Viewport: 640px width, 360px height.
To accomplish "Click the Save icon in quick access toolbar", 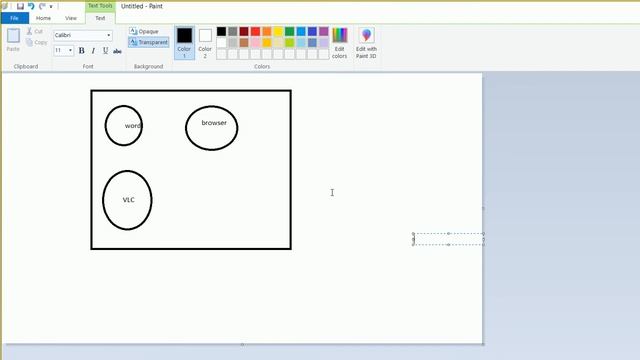I will point(20,6).
